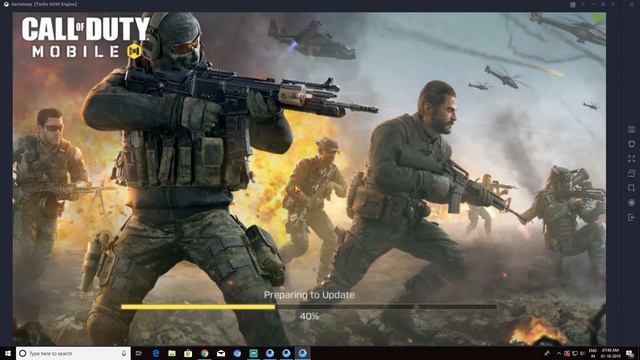
Task: Open the Gameloop keyboard mapping sidebar icon
Action: 631,130
